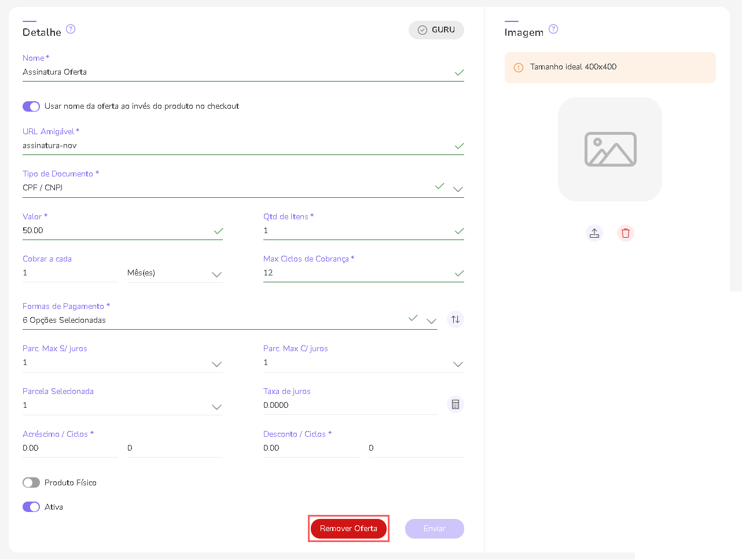Click the GURU badge button
742x560 pixels.
click(x=436, y=30)
